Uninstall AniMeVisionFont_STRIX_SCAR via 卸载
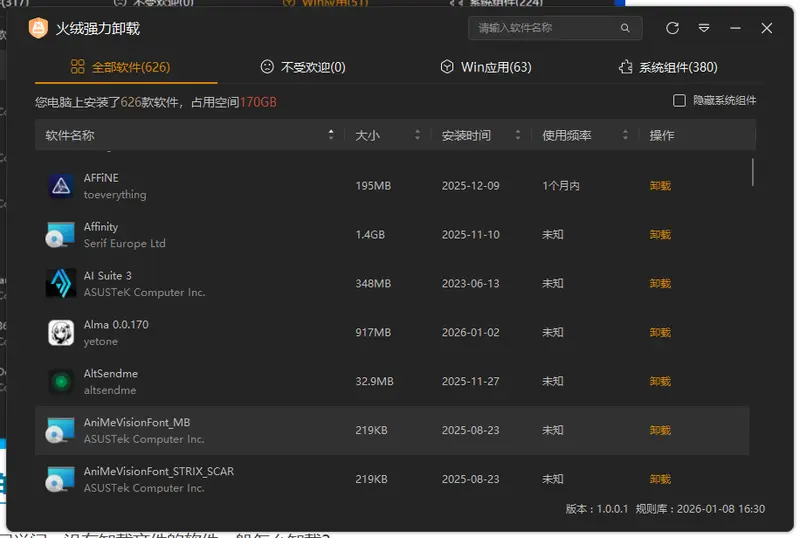Image resolution: width=800 pixels, height=538 pixels. 660,479
